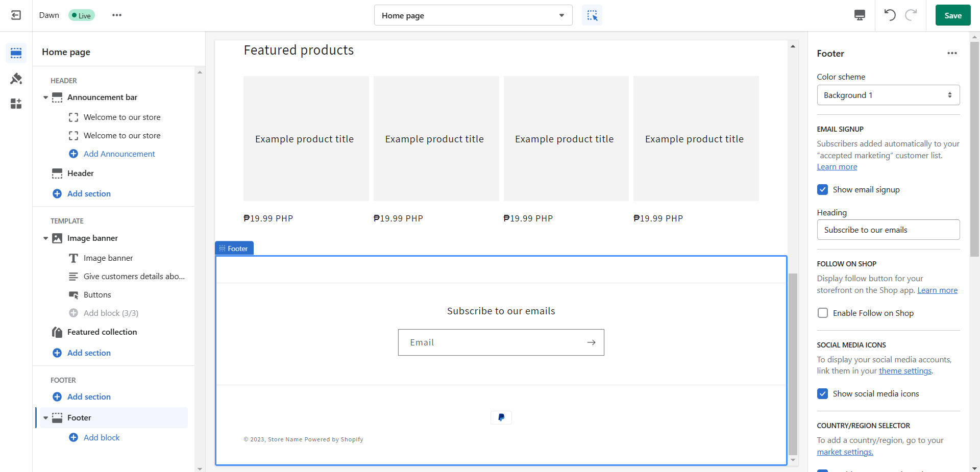Image resolution: width=980 pixels, height=472 pixels.
Task: Click the preview pane vertical scrollbar
Action: tap(793, 364)
